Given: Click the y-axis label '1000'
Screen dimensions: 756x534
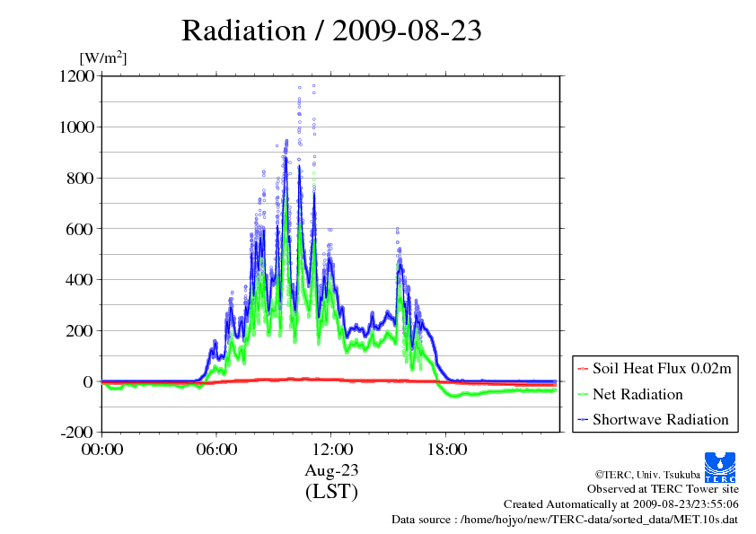Looking at the screenshot, I should tap(76, 127).
